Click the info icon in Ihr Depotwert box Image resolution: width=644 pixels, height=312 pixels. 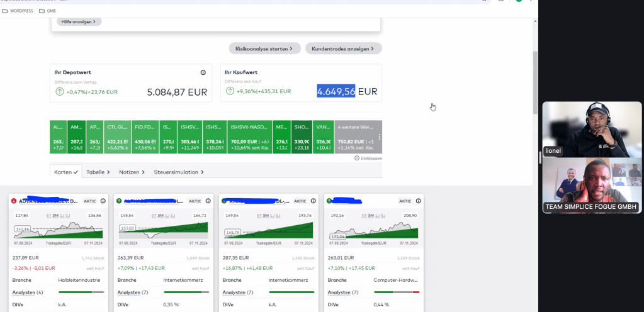point(203,72)
